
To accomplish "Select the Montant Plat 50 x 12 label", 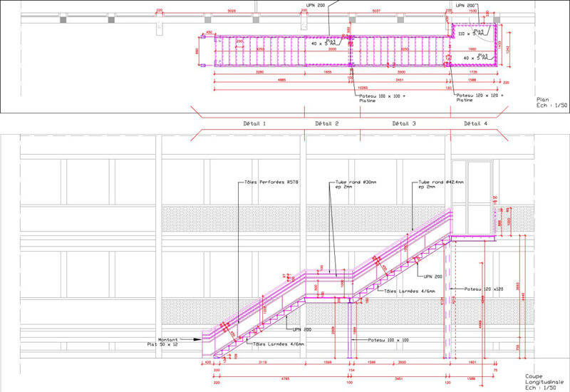I will (175, 343).
